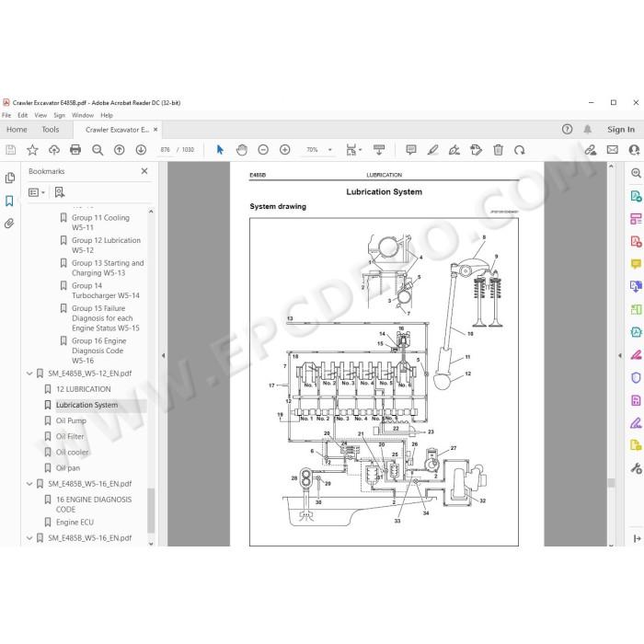Select the arrow Selection tool

tap(220, 150)
